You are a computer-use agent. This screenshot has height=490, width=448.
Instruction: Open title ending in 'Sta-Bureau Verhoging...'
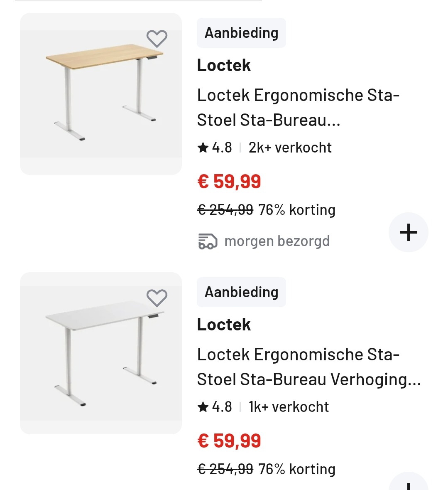309,367
